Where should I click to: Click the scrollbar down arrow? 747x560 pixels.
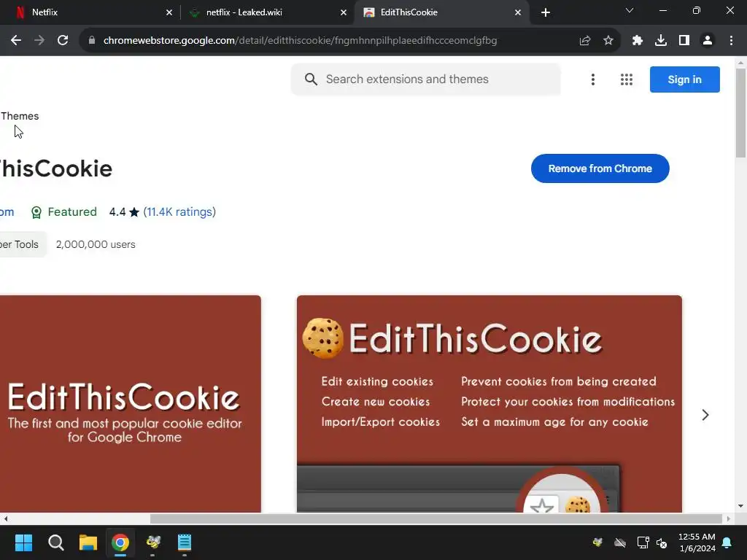pyautogui.click(x=740, y=506)
